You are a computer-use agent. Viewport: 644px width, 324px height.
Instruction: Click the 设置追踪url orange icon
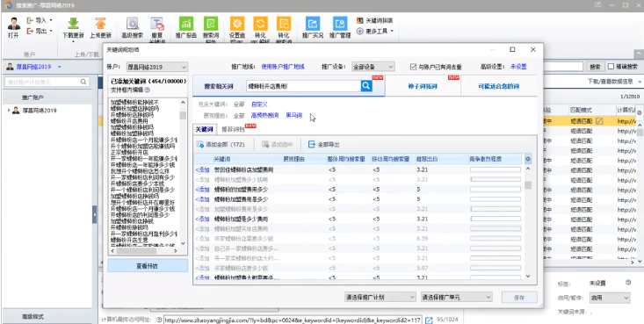click(x=237, y=24)
